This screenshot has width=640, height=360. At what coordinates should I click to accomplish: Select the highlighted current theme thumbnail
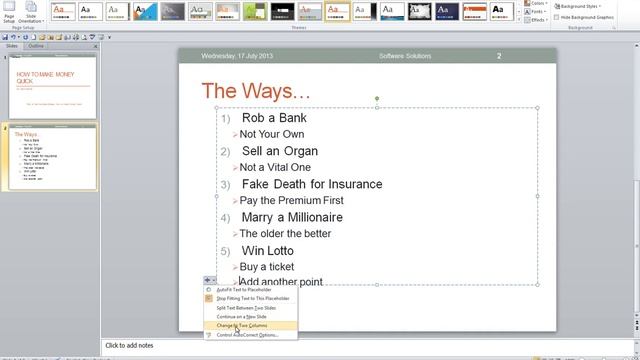click(x=337, y=11)
